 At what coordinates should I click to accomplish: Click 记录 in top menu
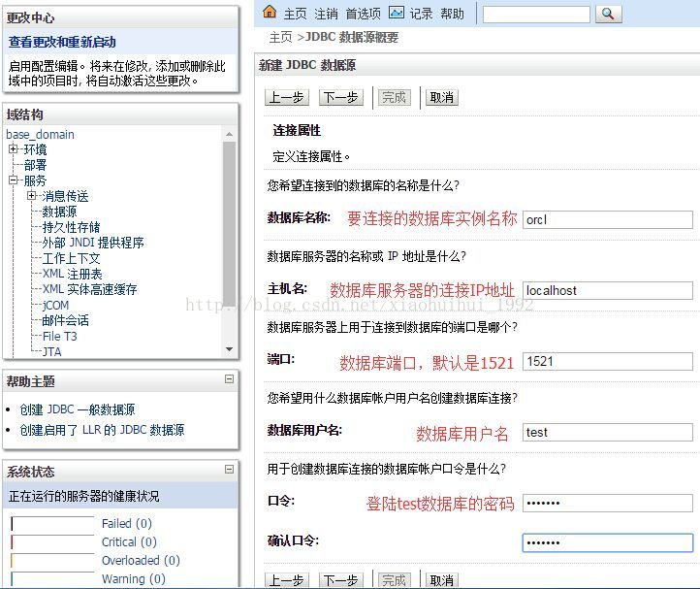421,14
